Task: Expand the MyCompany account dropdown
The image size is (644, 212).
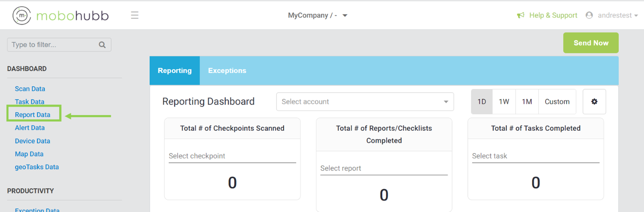Action: click(318, 15)
